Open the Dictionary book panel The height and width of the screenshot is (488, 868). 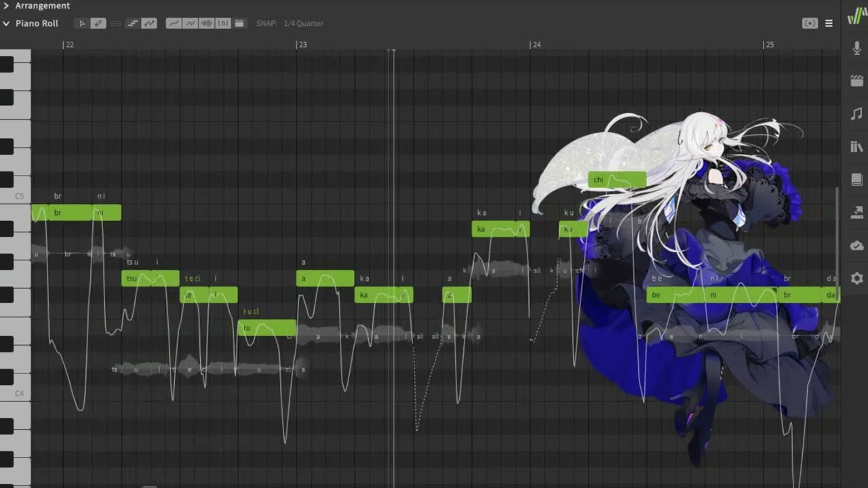click(x=856, y=180)
